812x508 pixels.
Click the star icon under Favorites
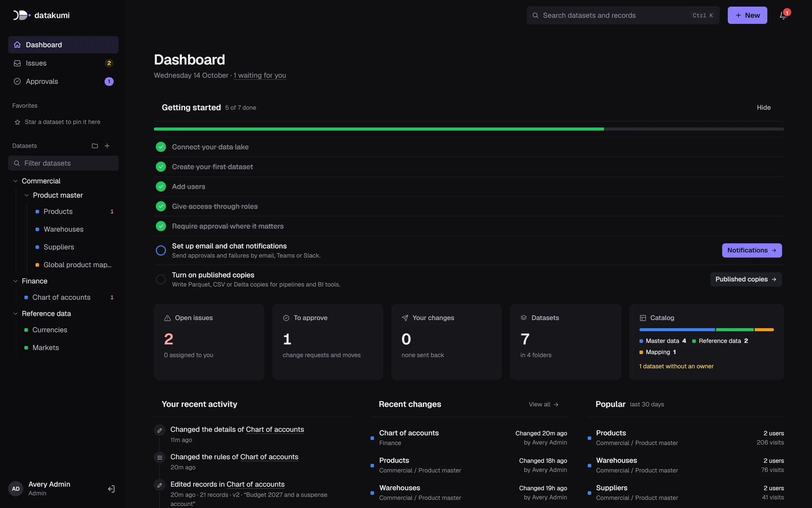pos(18,122)
